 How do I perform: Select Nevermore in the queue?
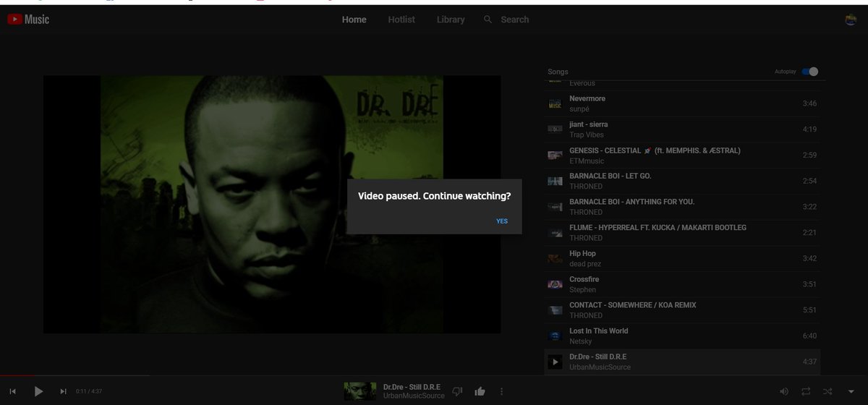pos(684,103)
